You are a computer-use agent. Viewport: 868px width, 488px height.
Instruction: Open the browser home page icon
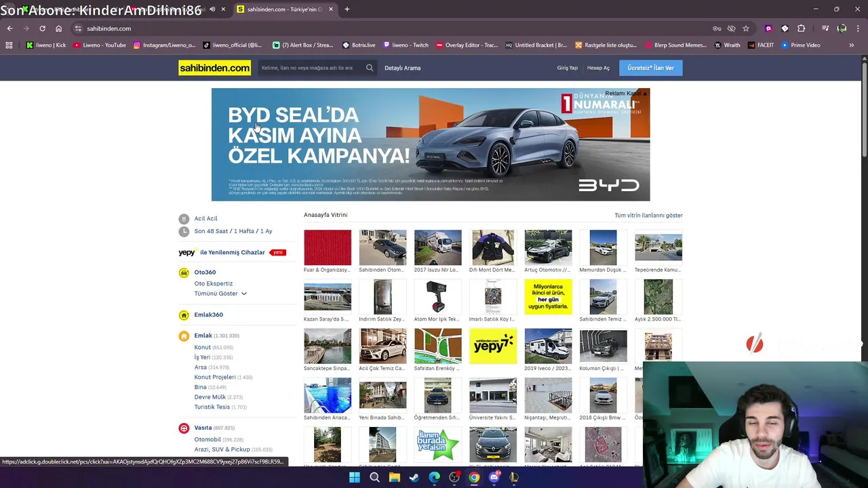coord(58,28)
